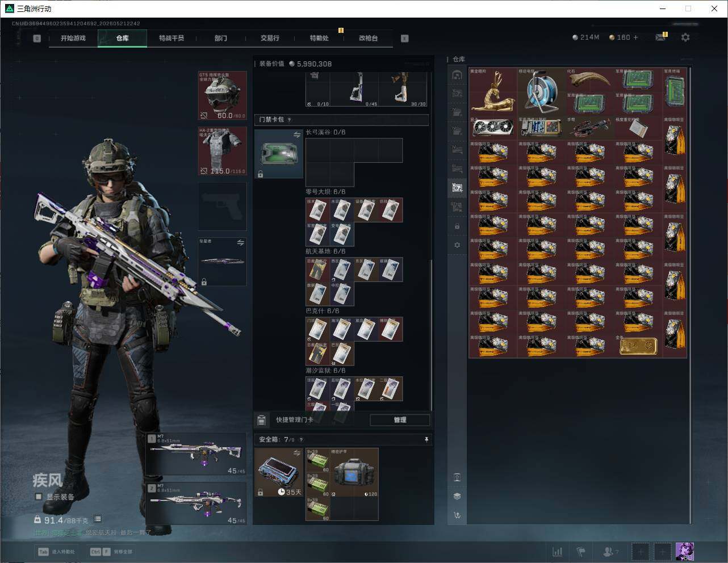The height and width of the screenshot is (563, 728).
Task: Select the golden deer statue item
Action: coord(493,91)
